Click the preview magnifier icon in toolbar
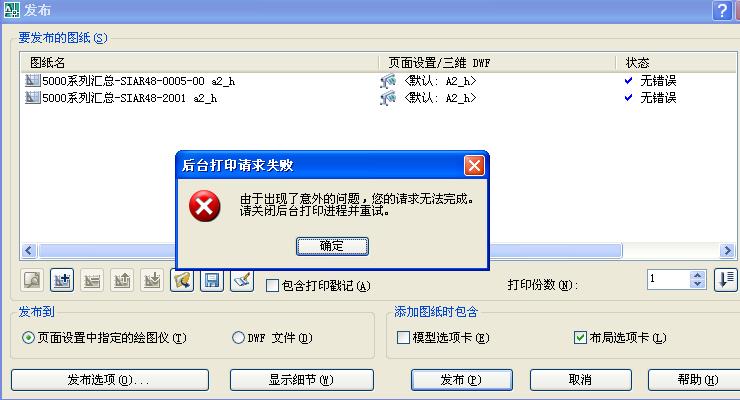 [32, 281]
